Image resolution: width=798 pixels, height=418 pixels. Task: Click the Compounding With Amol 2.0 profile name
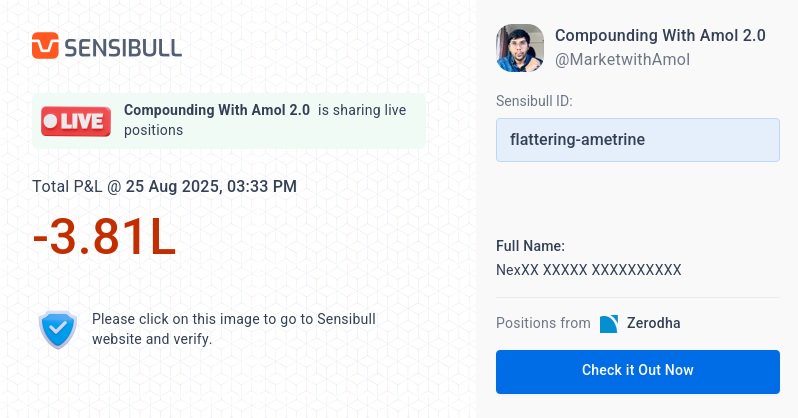pyautogui.click(x=660, y=36)
